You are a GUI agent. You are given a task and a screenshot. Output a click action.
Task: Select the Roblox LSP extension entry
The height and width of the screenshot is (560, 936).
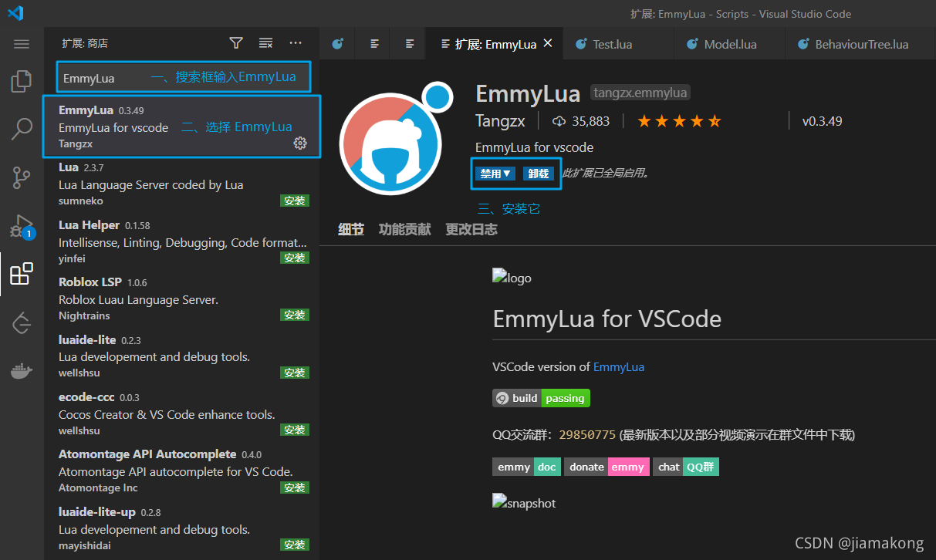pyautogui.click(x=181, y=299)
